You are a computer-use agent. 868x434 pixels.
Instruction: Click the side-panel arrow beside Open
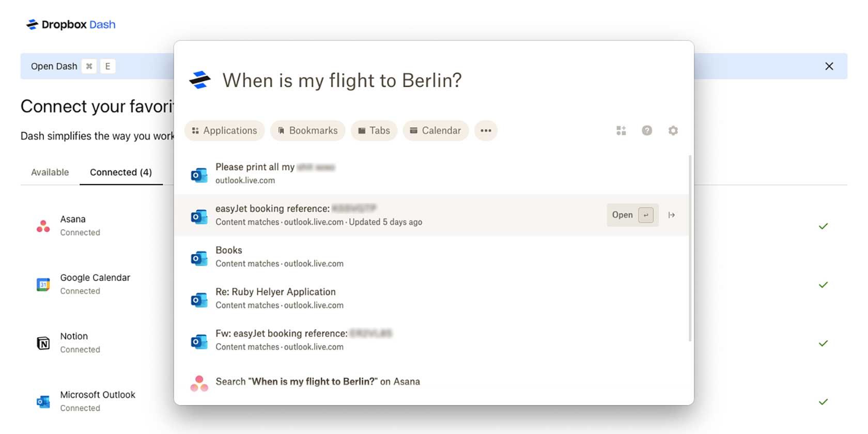(672, 215)
